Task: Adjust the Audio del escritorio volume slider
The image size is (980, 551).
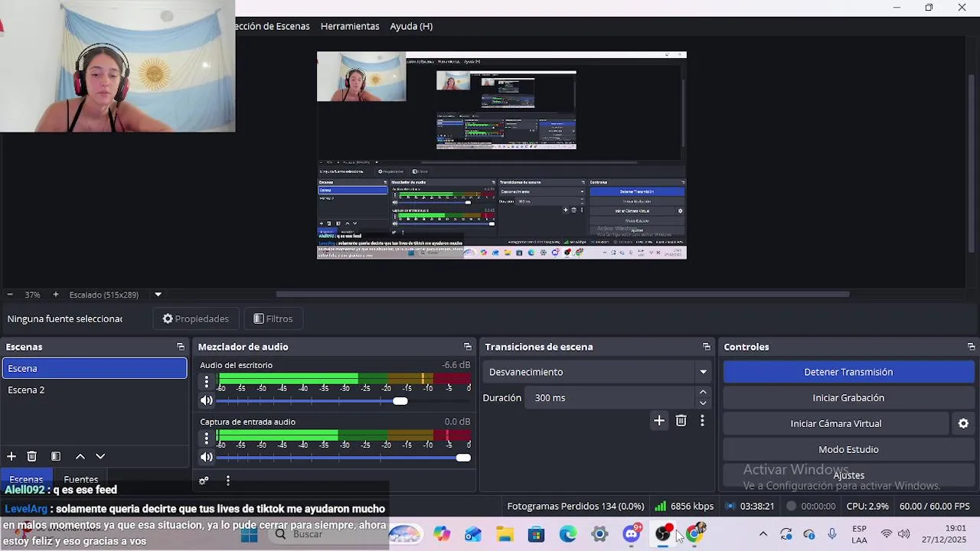Action: (x=343, y=401)
